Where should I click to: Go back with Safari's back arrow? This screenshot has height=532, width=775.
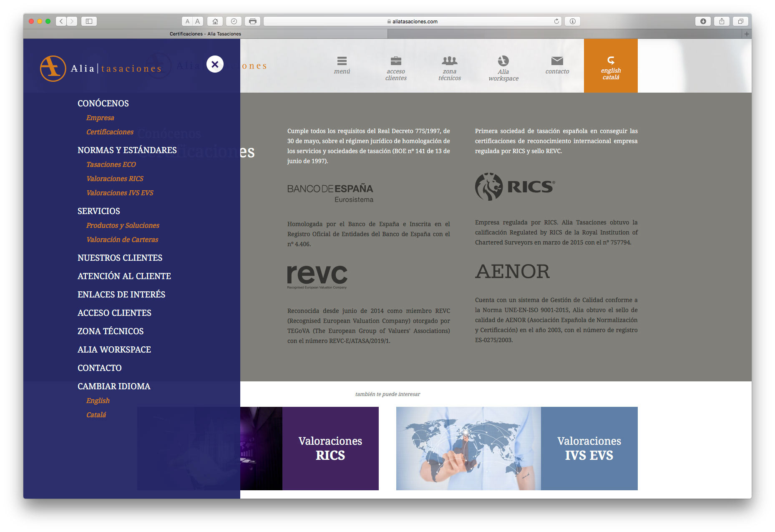61,21
